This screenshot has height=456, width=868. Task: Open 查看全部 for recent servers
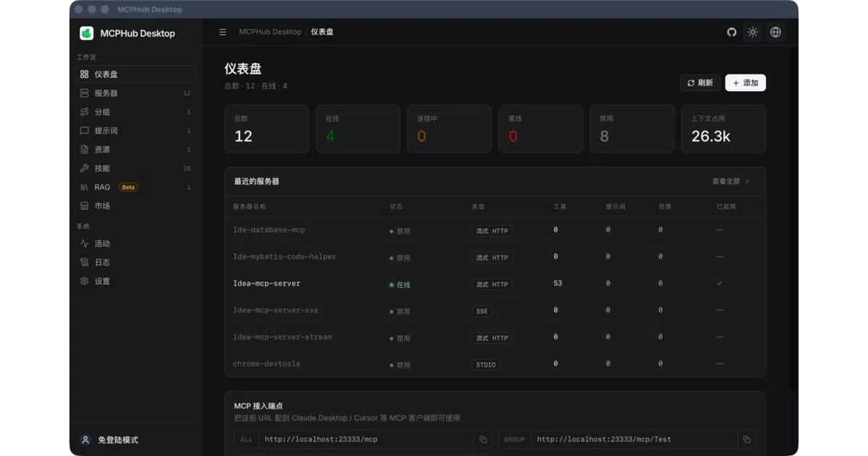[x=731, y=182]
